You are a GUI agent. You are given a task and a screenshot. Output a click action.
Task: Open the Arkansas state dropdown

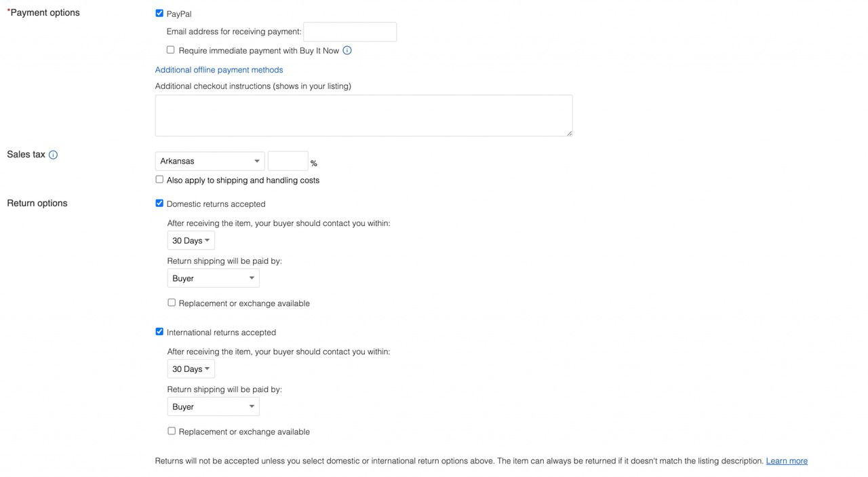(210, 161)
